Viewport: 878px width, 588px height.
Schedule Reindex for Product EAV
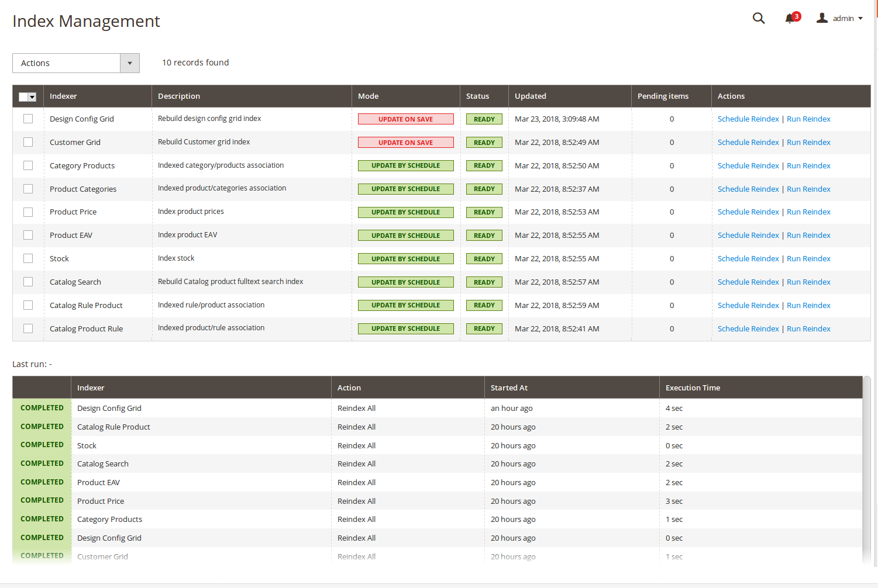pyautogui.click(x=748, y=235)
